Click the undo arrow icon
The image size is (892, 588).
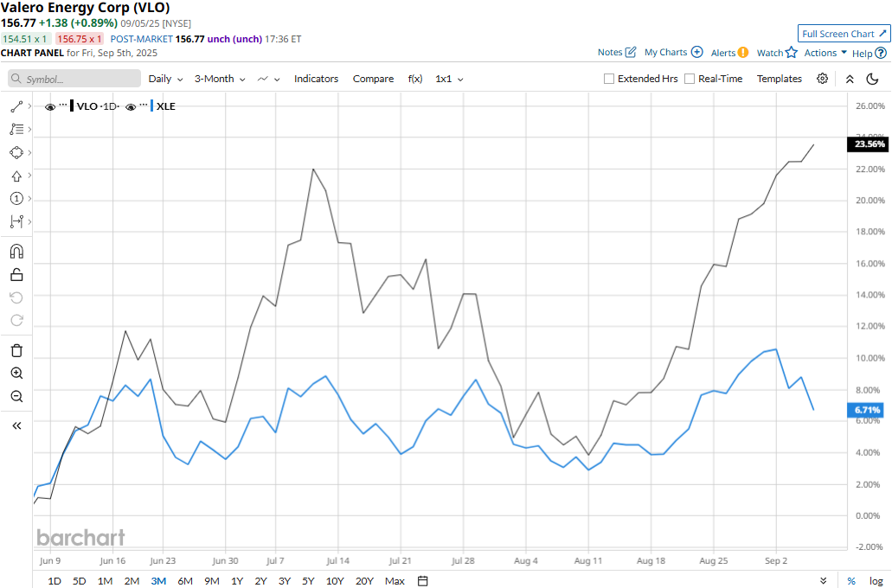16,297
